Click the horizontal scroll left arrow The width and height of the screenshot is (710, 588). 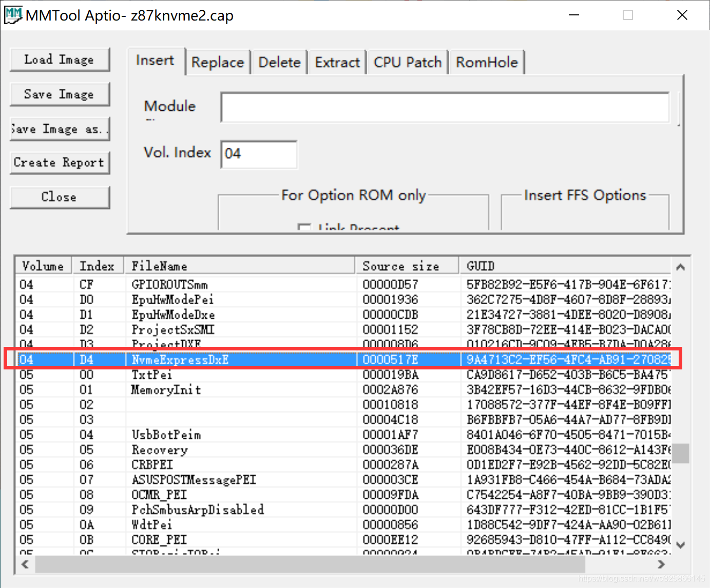pyautogui.click(x=25, y=564)
